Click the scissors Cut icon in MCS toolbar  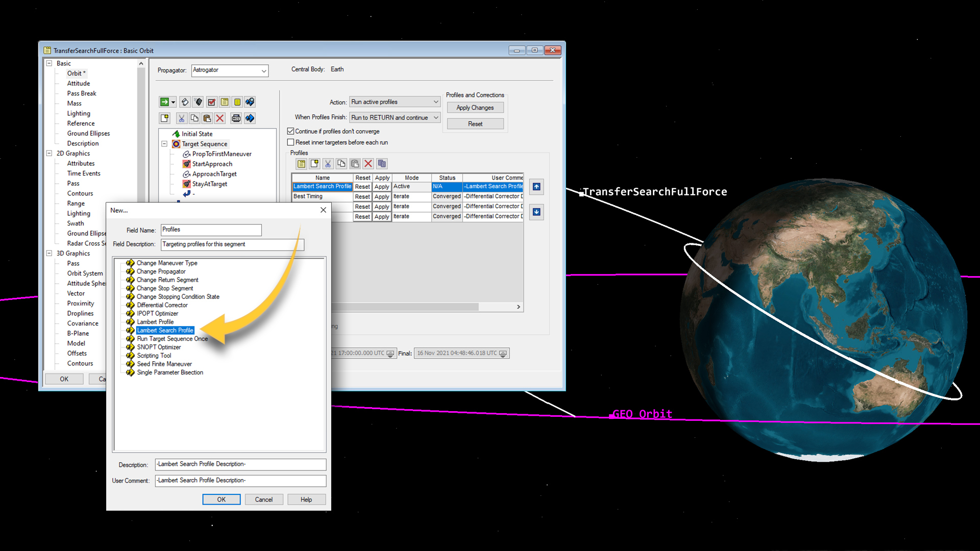coord(181,118)
